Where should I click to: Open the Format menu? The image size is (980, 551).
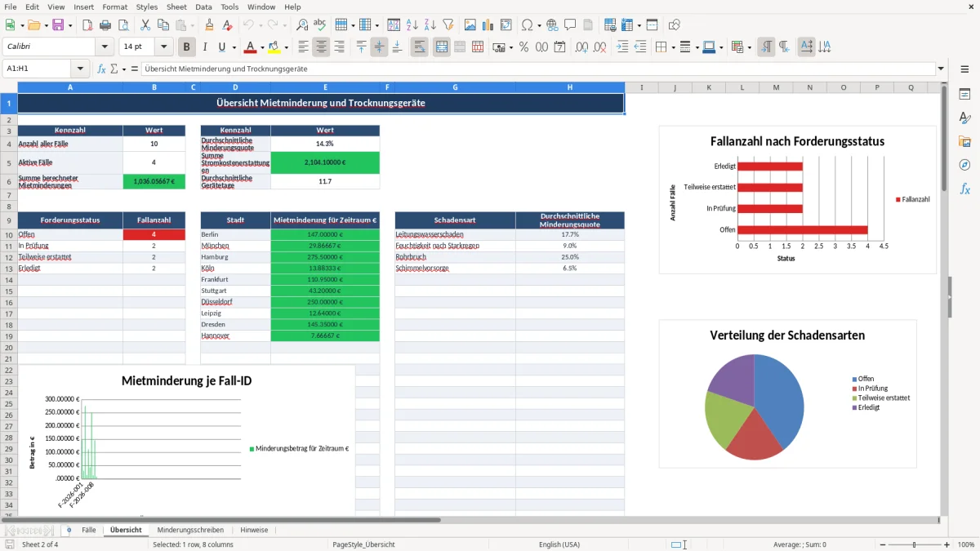tap(114, 7)
